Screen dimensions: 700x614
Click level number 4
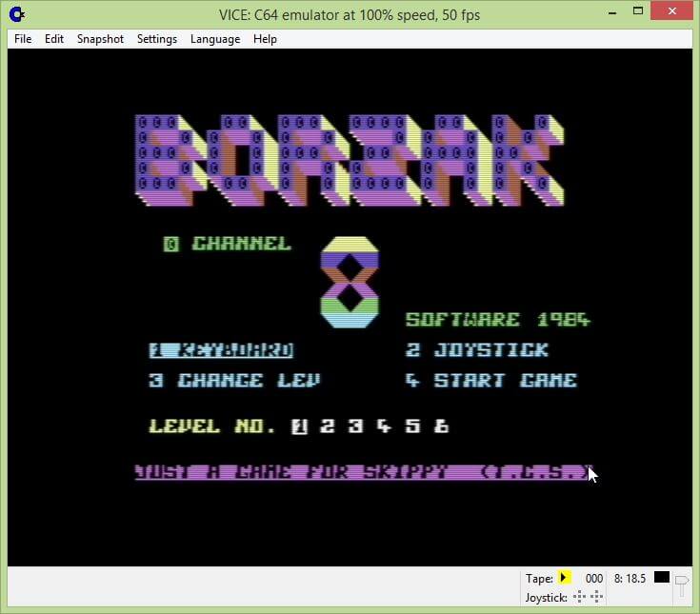click(385, 426)
